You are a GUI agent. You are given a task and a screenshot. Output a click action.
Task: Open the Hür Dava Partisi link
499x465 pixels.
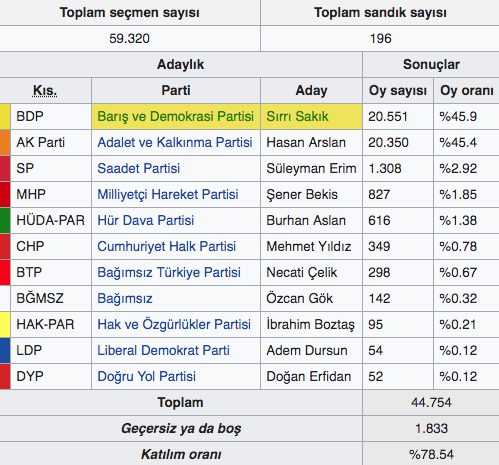click(145, 220)
